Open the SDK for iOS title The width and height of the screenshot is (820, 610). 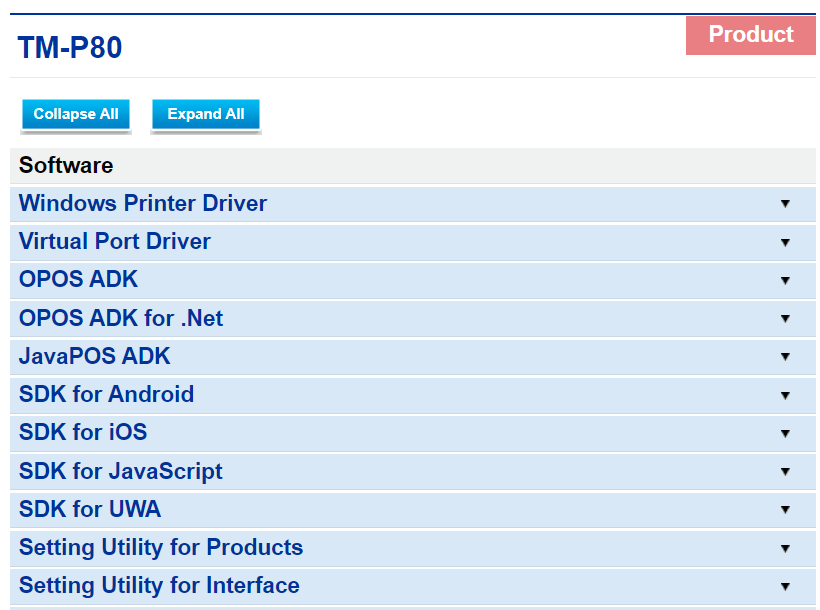(x=83, y=433)
